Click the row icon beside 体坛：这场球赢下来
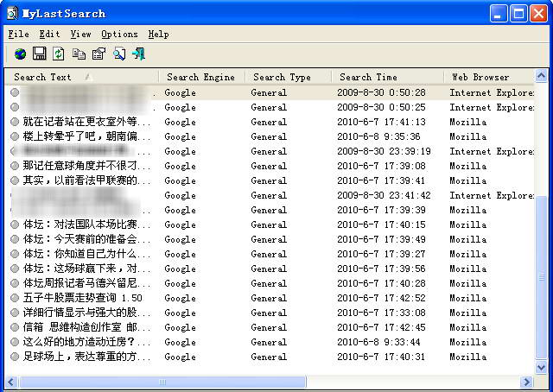 pos(15,269)
